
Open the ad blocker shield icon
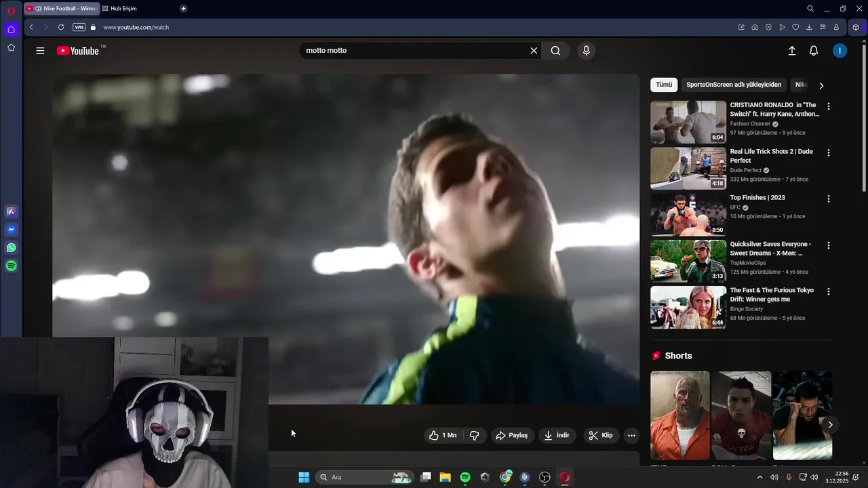[768, 27]
